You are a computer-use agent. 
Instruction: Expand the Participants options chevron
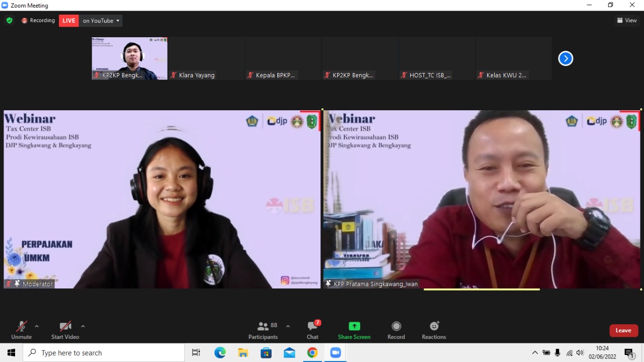pyautogui.click(x=288, y=326)
